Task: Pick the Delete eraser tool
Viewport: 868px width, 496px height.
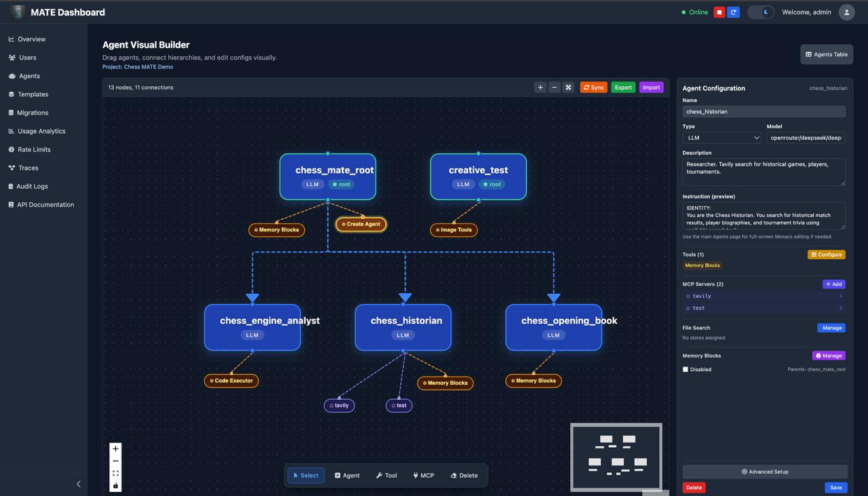Action: (x=464, y=475)
